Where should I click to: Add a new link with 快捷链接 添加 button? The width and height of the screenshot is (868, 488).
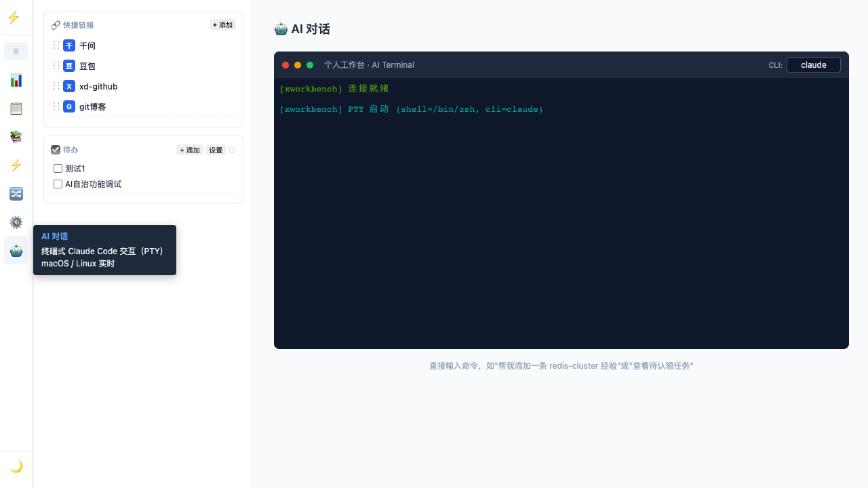222,25
